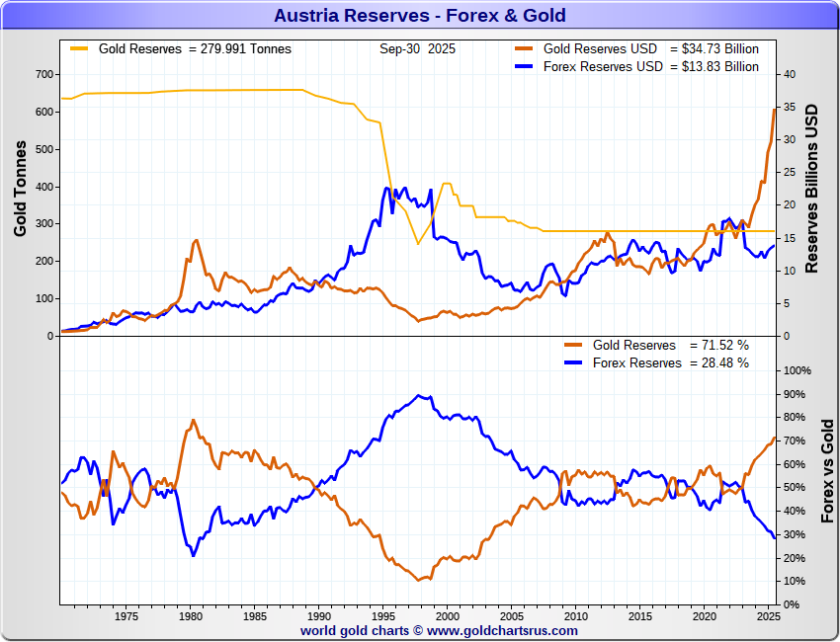
Task: Click the 500 tick on Gold Tonnes axis
Action: coord(44,149)
